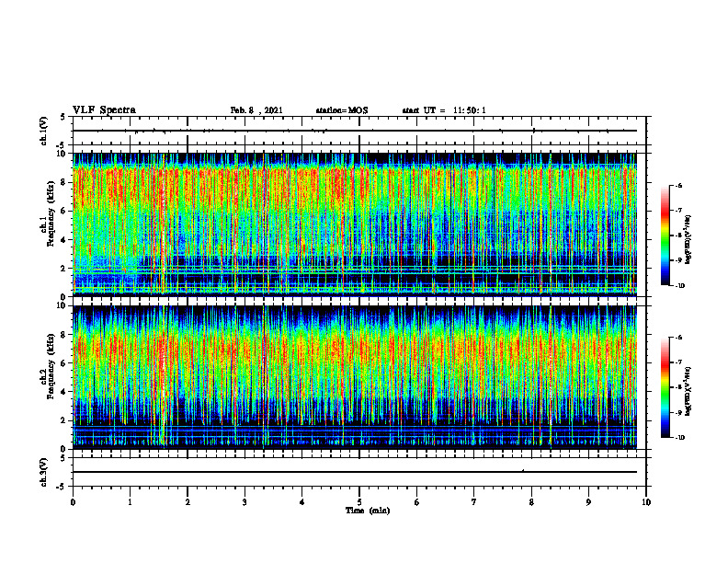Viewport: 728px width, 563px height.
Task: Click the ch.1 color bar unit label
Action: [688, 240]
